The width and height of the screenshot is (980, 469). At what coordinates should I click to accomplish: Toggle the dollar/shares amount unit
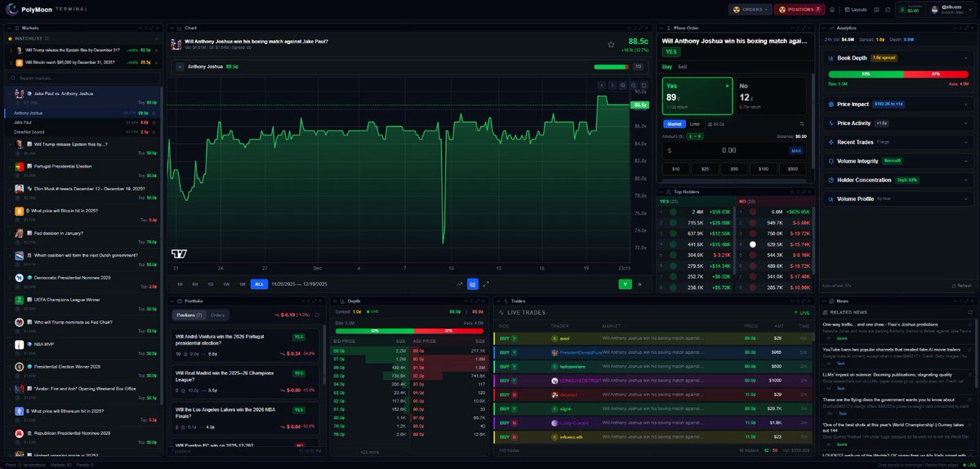point(695,136)
